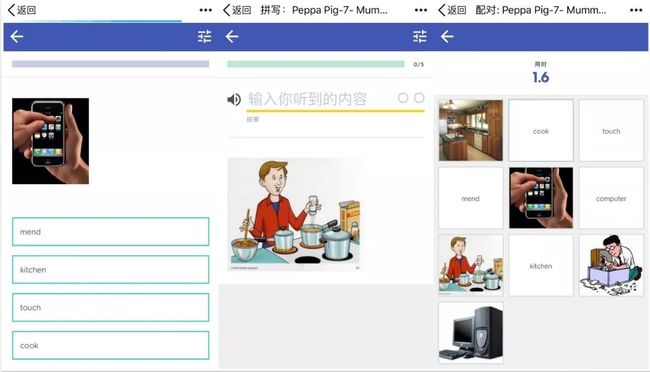Select the iPhone photo card in the matching game
650x372 pixels.
[x=541, y=198]
